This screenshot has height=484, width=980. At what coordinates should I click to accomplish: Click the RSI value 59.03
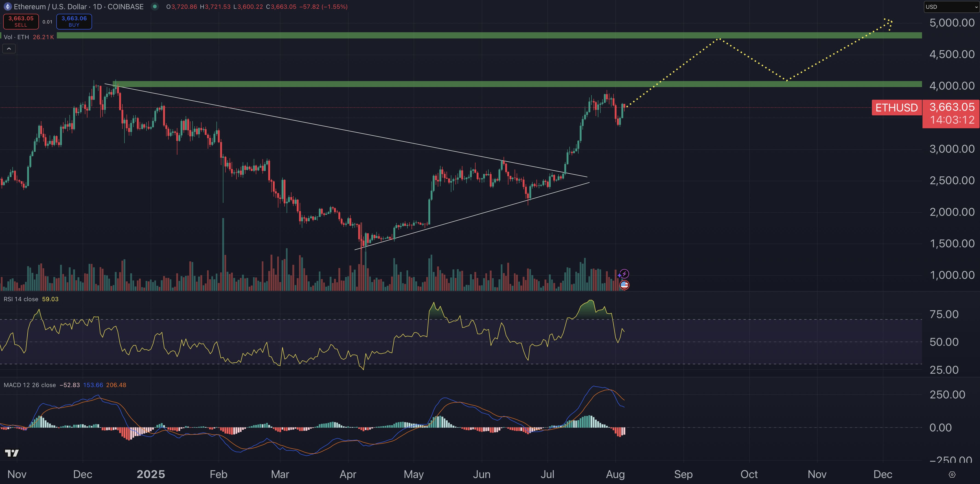tap(50, 299)
